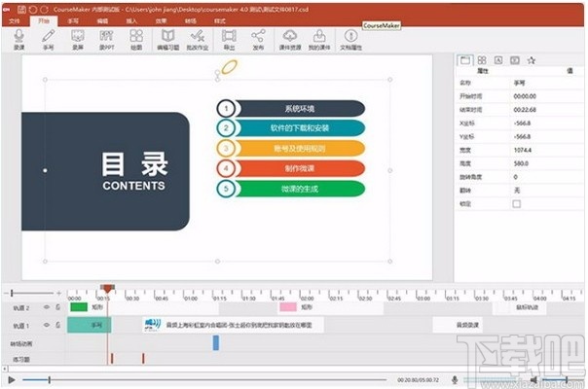This screenshot has height=389, width=588.
Task: Click the 宽度 value 1074.4 field
Action: tap(546, 150)
